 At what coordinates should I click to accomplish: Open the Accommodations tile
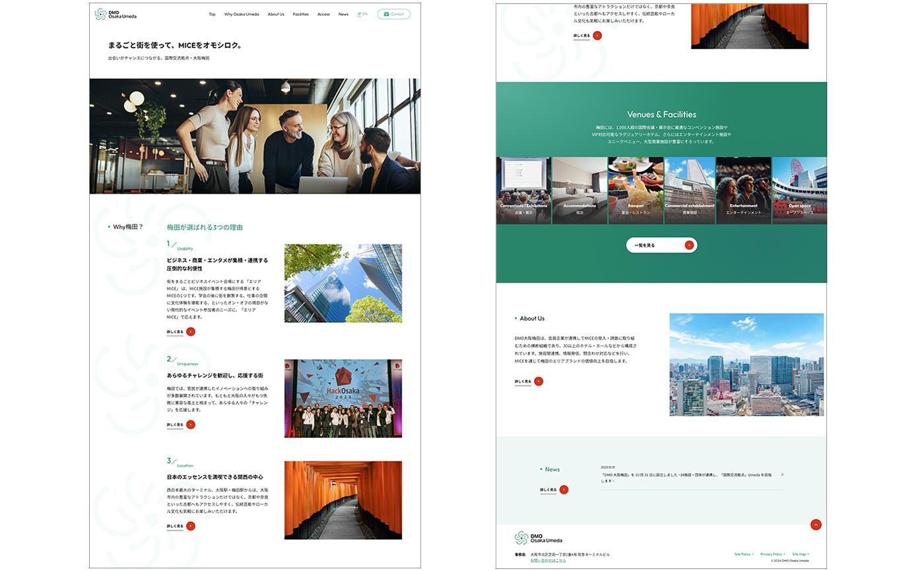(579, 191)
